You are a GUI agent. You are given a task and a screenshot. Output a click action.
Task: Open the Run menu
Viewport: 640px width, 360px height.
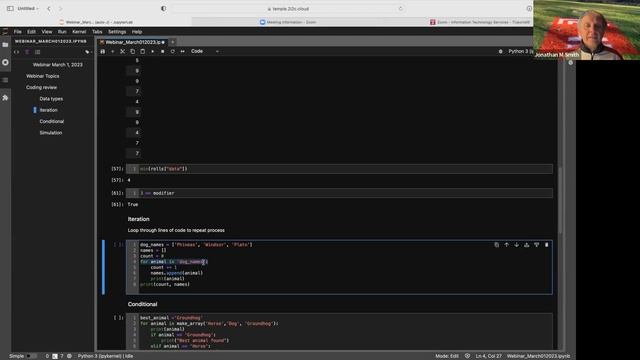click(x=62, y=32)
